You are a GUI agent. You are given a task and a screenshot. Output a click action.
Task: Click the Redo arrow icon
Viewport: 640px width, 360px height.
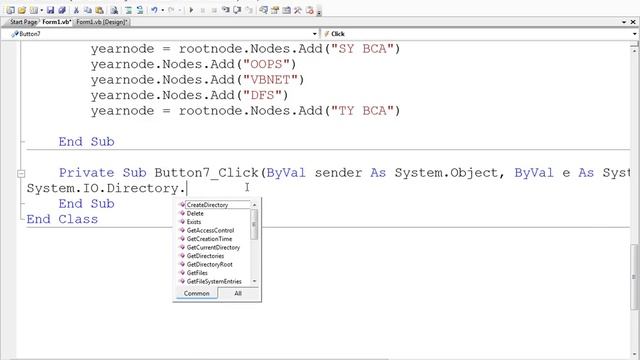tap(171, 10)
